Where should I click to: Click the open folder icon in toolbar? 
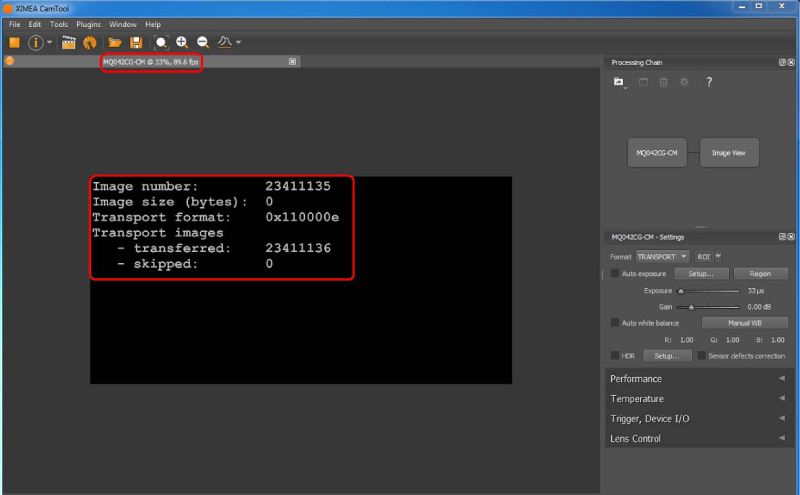tap(115, 43)
